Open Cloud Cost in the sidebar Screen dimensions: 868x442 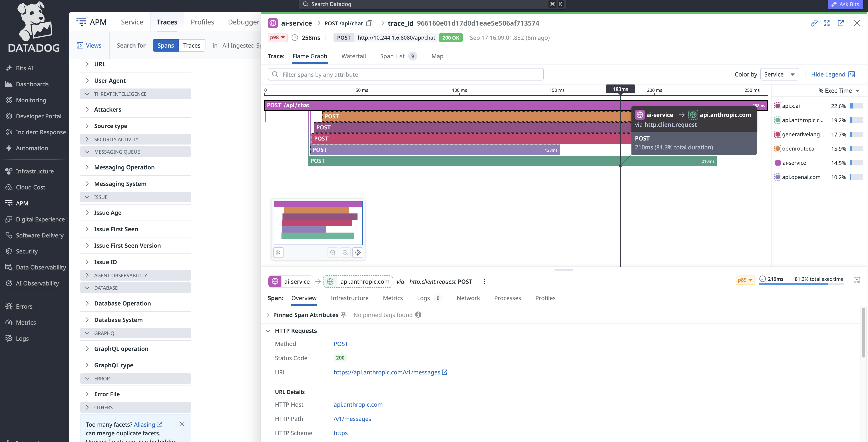click(x=25, y=187)
